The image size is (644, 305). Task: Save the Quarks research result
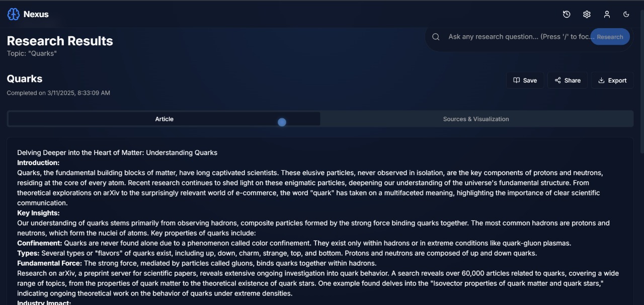[525, 81]
